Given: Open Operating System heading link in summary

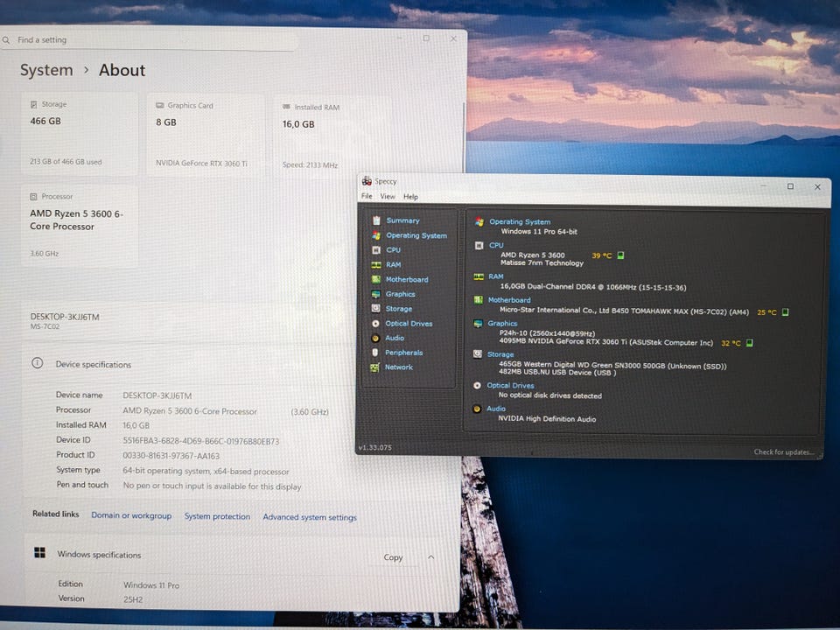Looking at the screenshot, I should 520,221.
